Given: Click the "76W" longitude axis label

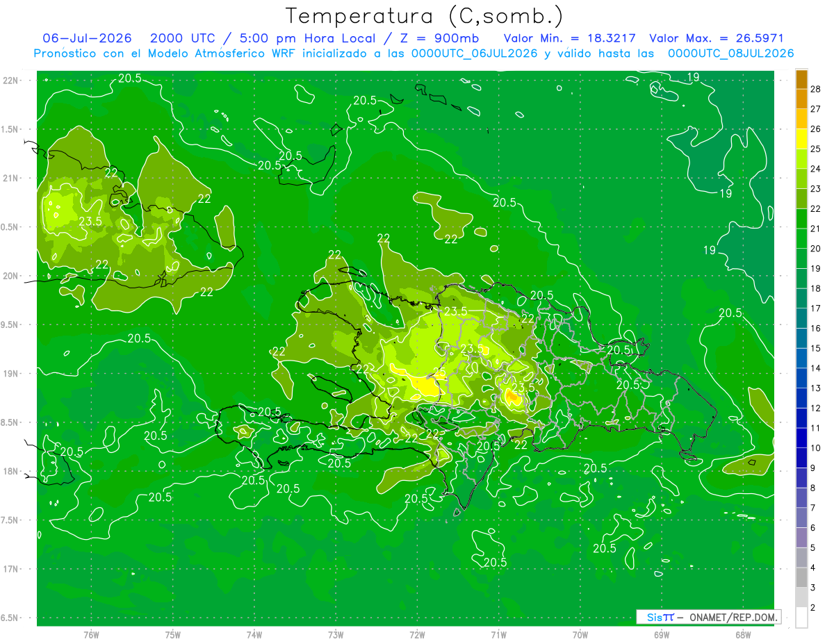Looking at the screenshot, I should [x=91, y=635].
